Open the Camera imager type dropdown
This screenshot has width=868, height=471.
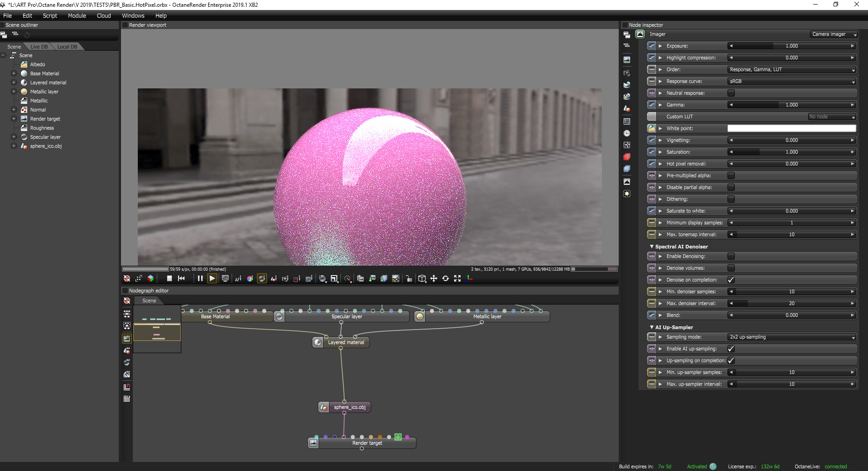pyautogui.click(x=834, y=34)
